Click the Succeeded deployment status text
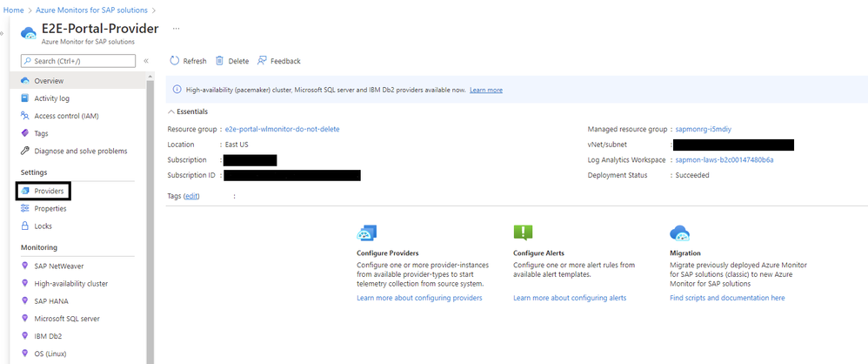This screenshot has height=364, width=868. [x=692, y=175]
